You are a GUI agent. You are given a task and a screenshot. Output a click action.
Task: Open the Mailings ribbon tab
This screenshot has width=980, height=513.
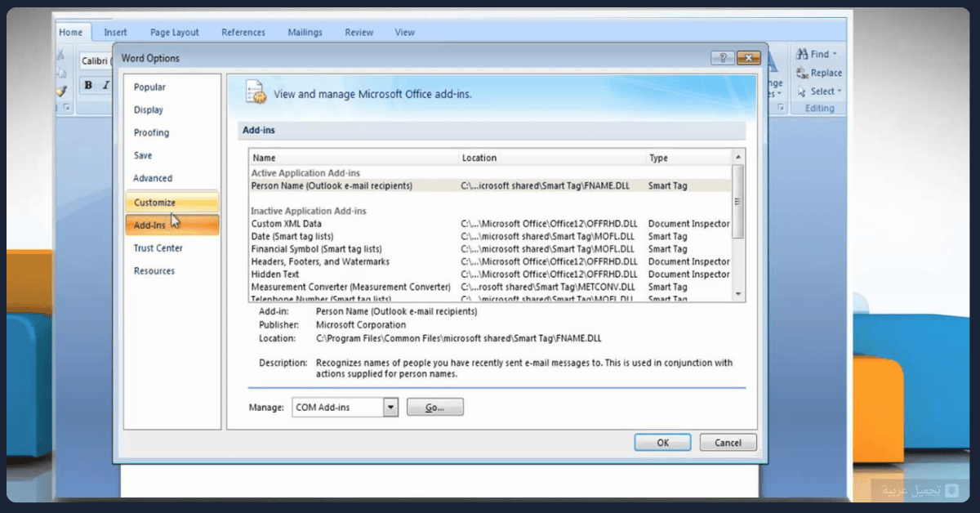click(x=305, y=33)
